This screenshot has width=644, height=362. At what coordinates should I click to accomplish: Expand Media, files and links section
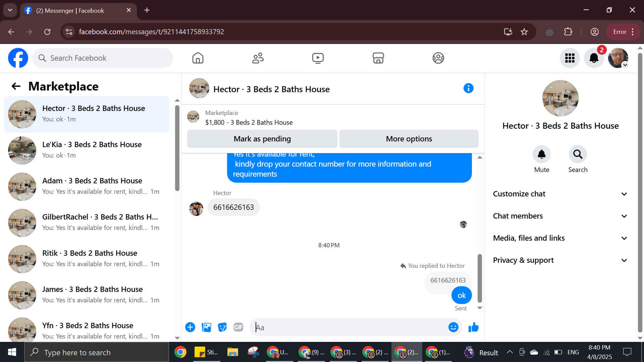559,238
